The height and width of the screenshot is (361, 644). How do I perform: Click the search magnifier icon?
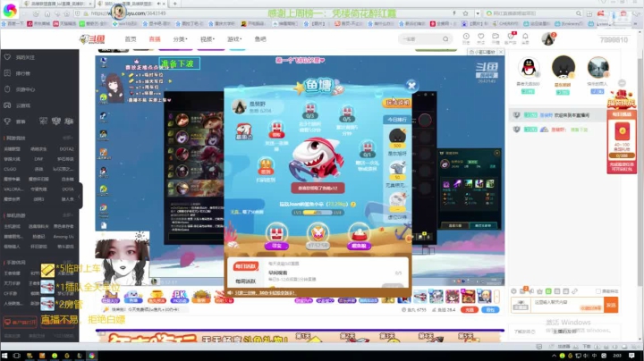(445, 39)
